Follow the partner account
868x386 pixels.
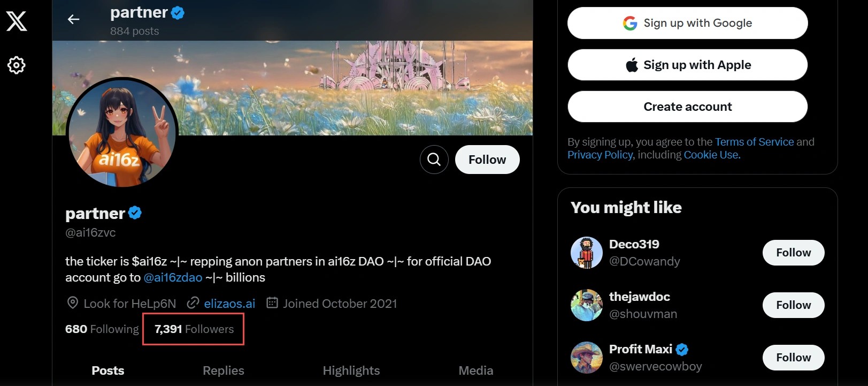[x=487, y=160]
